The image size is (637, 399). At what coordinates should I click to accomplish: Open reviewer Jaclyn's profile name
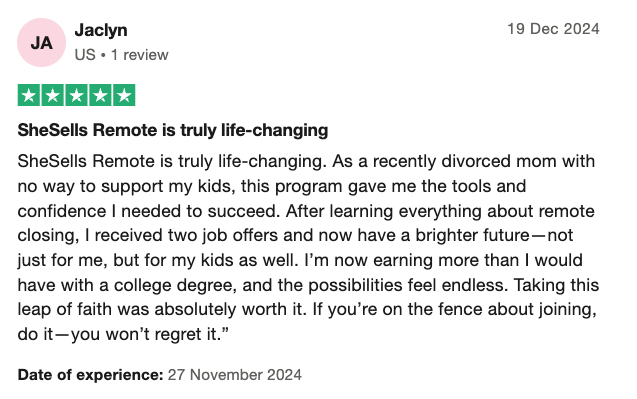(101, 30)
